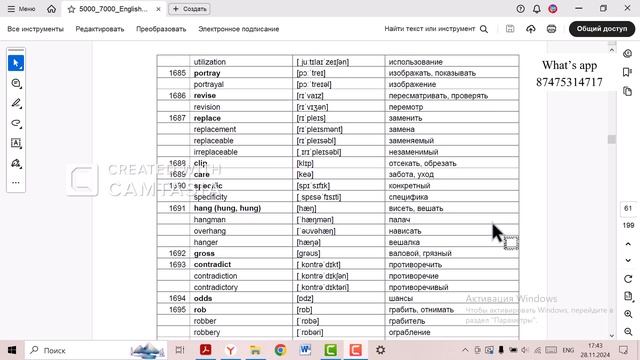
Task: Click the scrollbar down arrow
Action: click(x=611, y=336)
